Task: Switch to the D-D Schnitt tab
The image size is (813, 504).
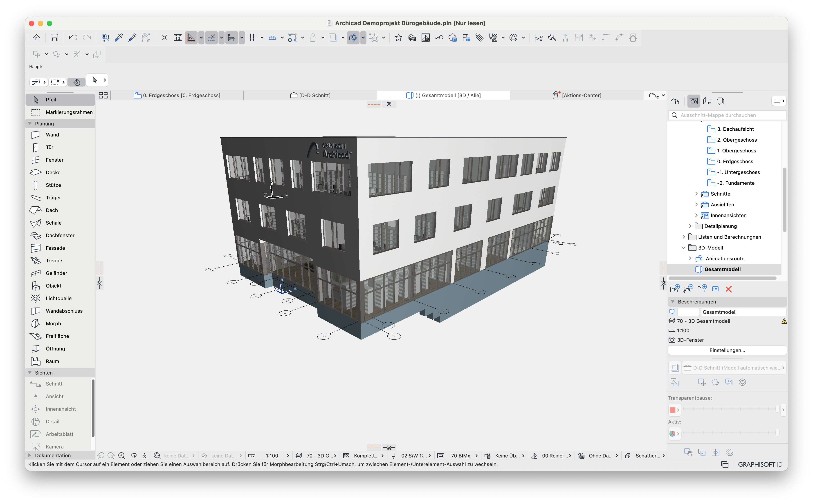Action: [310, 95]
